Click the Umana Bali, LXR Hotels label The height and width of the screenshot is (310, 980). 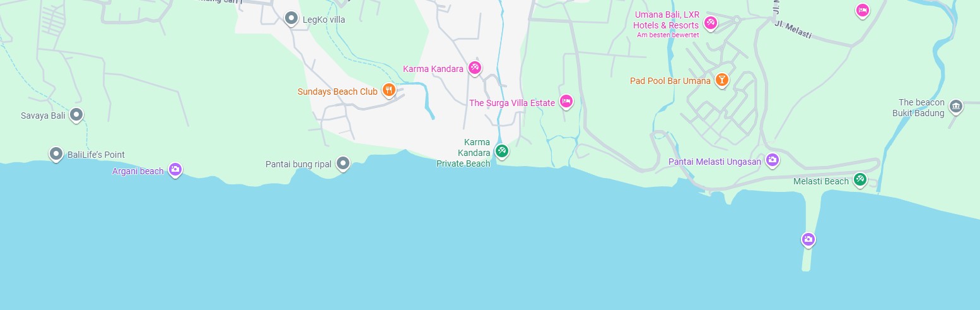(x=667, y=20)
